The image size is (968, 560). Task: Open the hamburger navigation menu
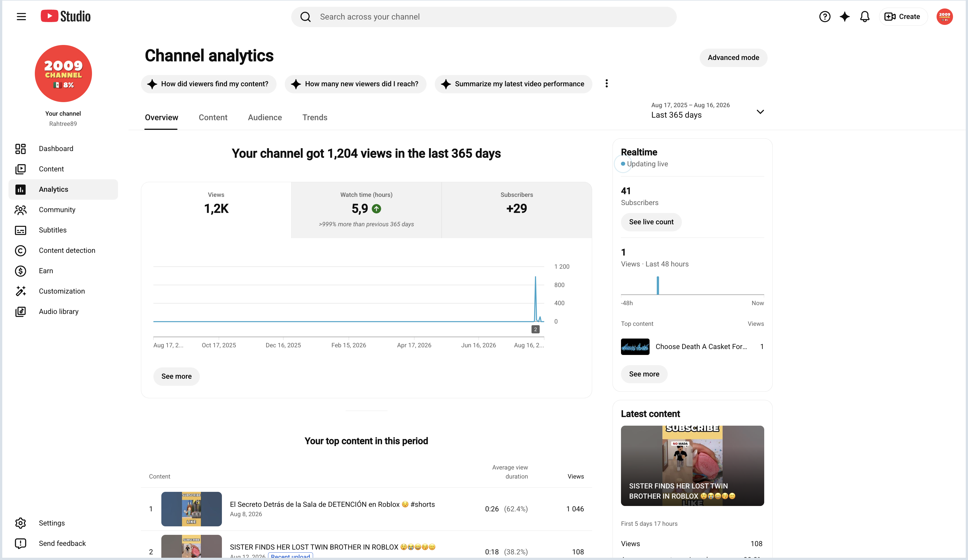(22, 16)
